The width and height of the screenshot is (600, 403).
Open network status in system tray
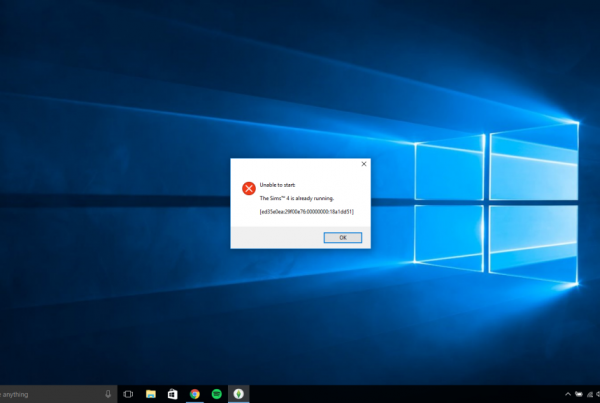point(590,394)
